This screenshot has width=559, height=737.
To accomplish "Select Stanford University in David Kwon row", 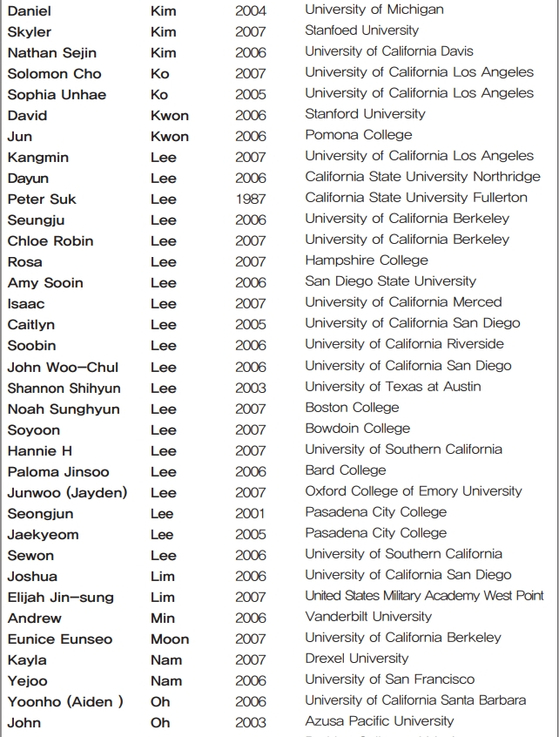I will 365,114.
